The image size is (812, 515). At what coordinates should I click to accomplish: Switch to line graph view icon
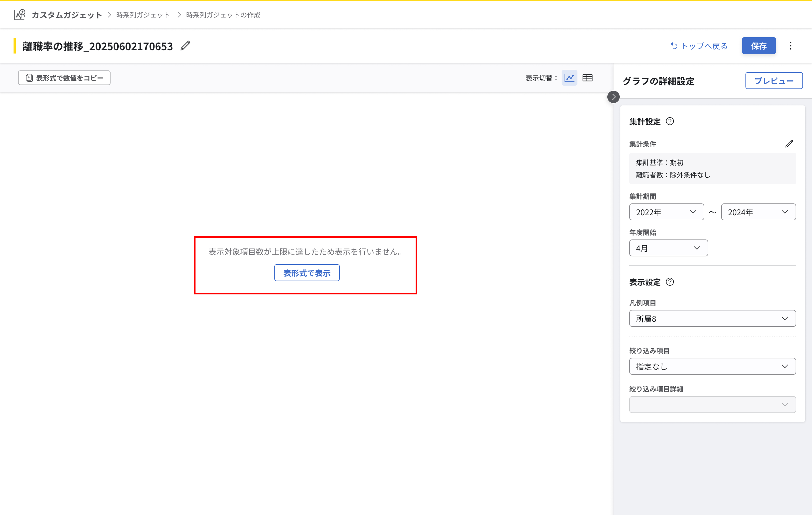569,78
